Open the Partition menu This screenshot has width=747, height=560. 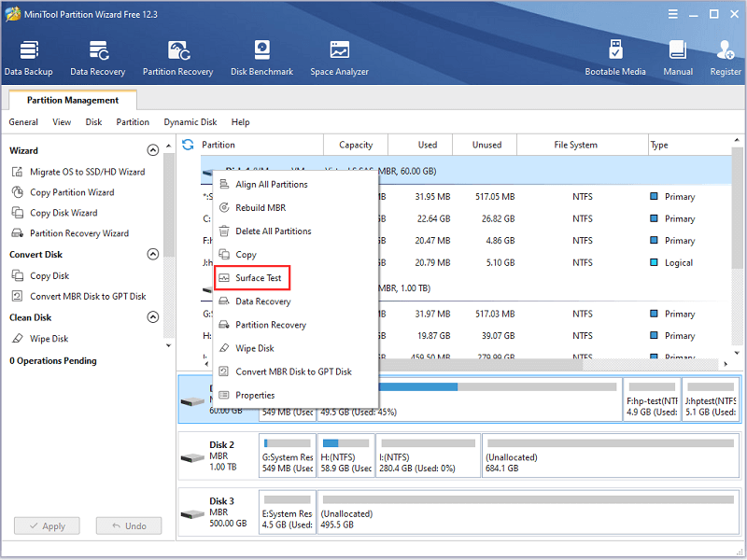[133, 122]
